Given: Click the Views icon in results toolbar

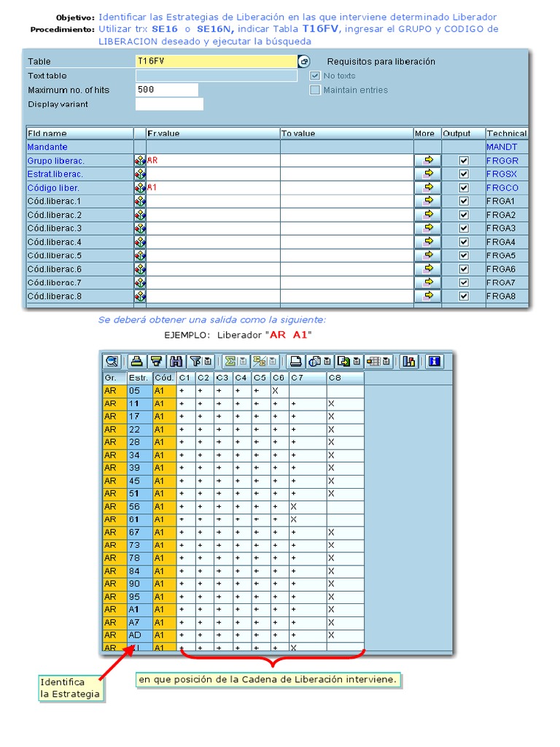Looking at the screenshot, I should [315, 362].
